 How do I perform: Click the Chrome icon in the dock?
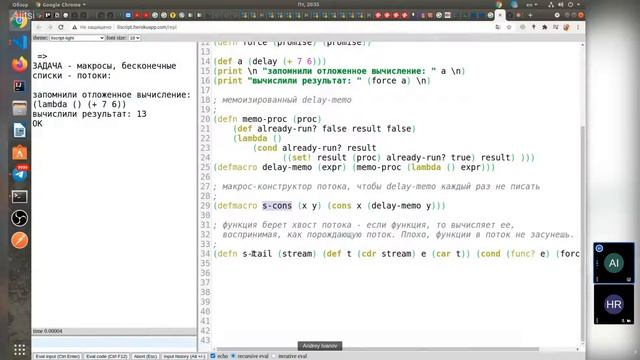pyautogui.click(x=19, y=21)
